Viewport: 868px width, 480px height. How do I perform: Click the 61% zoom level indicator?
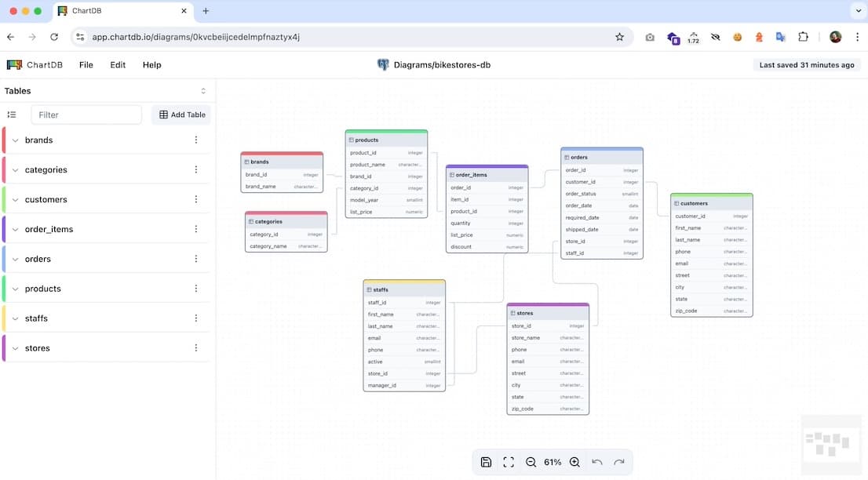click(552, 462)
